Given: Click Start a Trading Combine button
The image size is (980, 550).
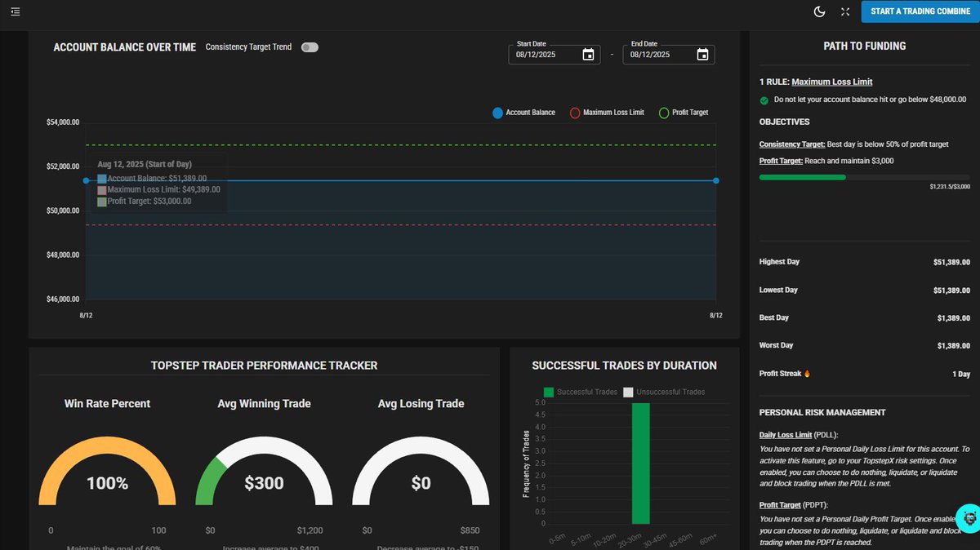Looking at the screenshot, I should coord(920,11).
